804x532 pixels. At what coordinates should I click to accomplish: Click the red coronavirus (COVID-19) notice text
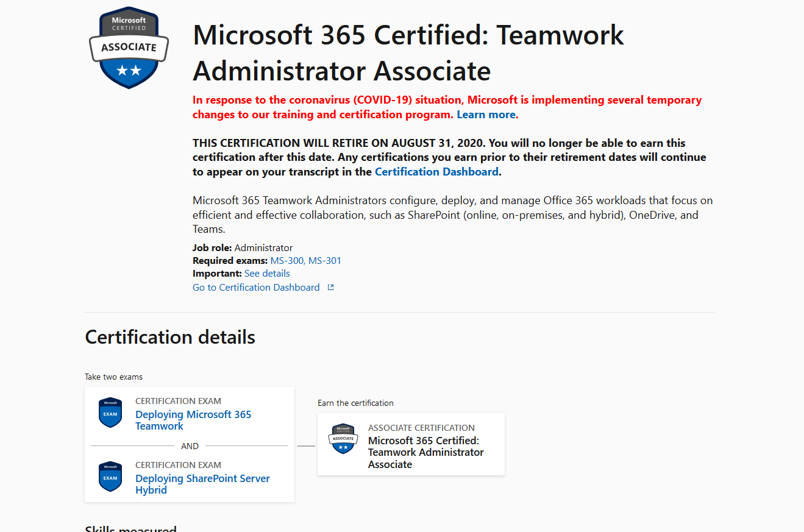(x=447, y=107)
